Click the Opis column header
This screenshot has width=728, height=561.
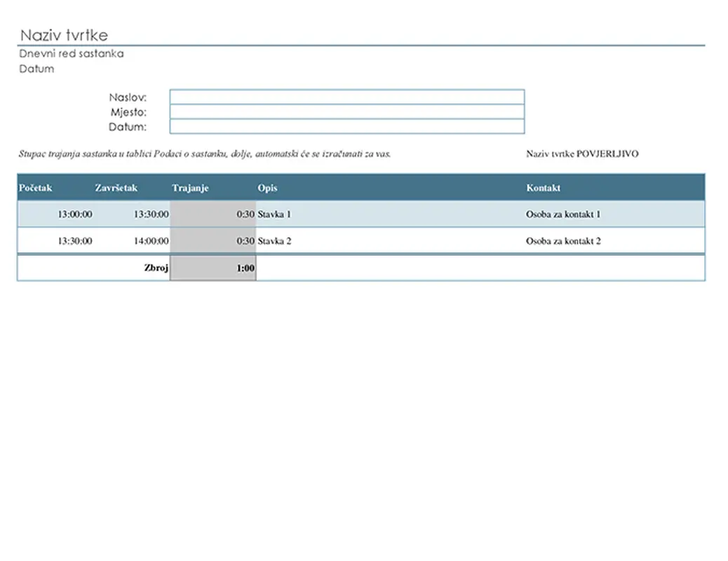pos(267,188)
